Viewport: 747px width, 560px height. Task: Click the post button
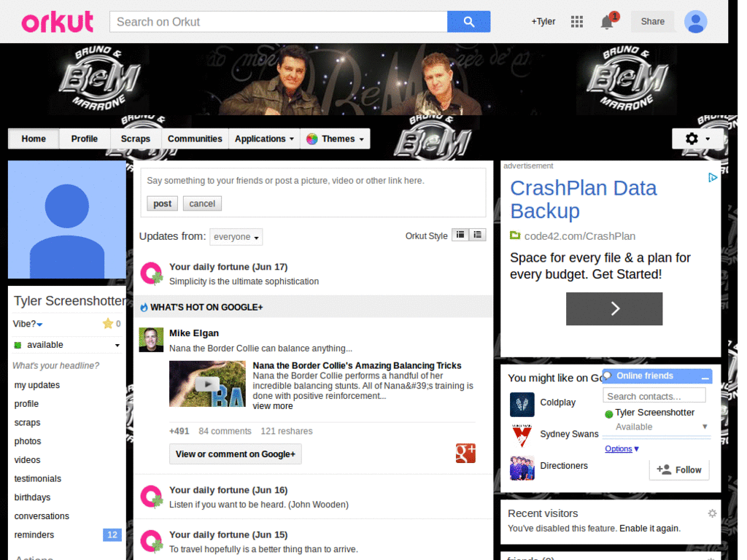pyautogui.click(x=162, y=203)
